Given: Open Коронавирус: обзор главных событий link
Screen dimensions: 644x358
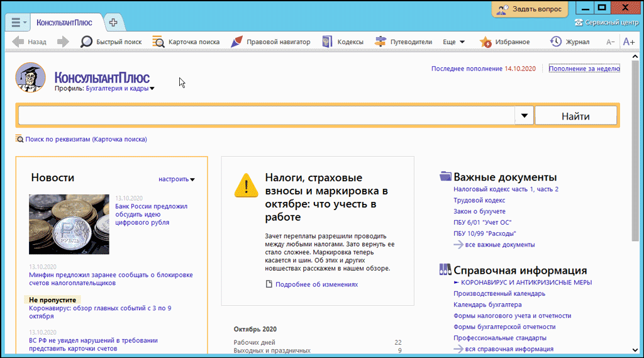Looking at the screenshot, I should (100, 312).
